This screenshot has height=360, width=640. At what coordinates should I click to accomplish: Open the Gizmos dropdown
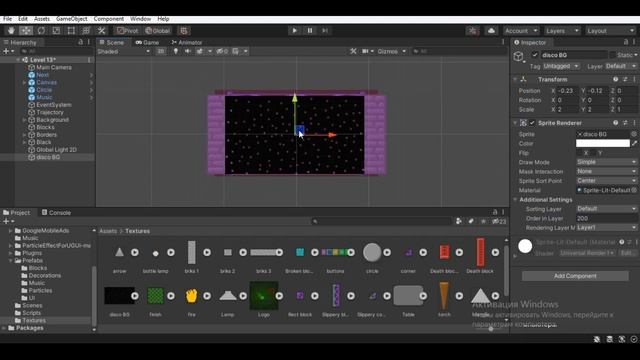(x=391, y=51)
